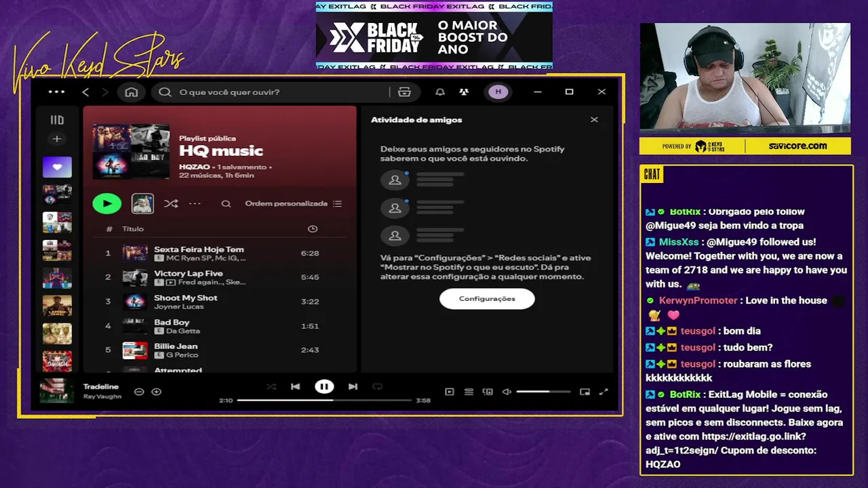Image resolution: width=868 pixels, height=488 pixels.
Task: Close the 'Atividade de amigos' panel
Action: point(594,120)
